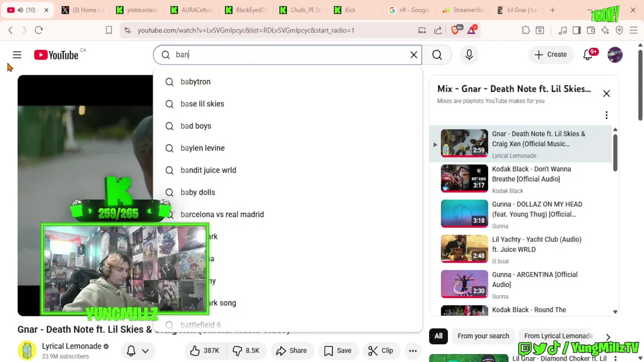The height and width of the screenshot is (362, 644).
Task: Switch to the AURACeltics tab
Action: coord(191,10)
